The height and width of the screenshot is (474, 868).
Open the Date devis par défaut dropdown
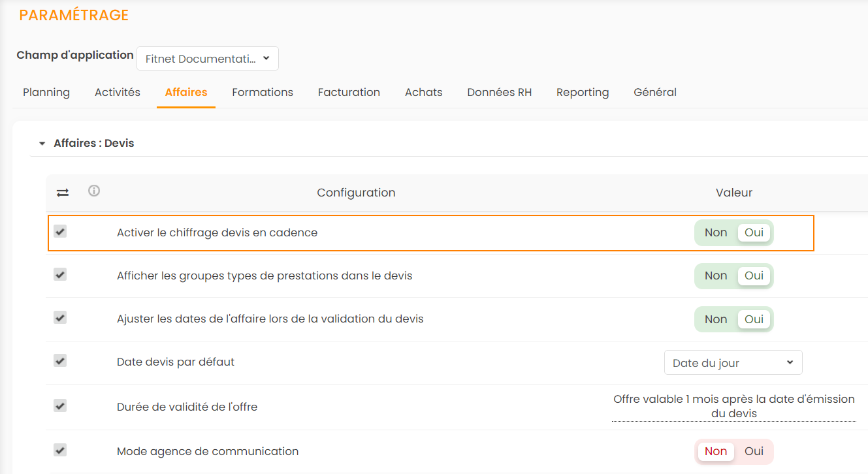pos(733,363)
